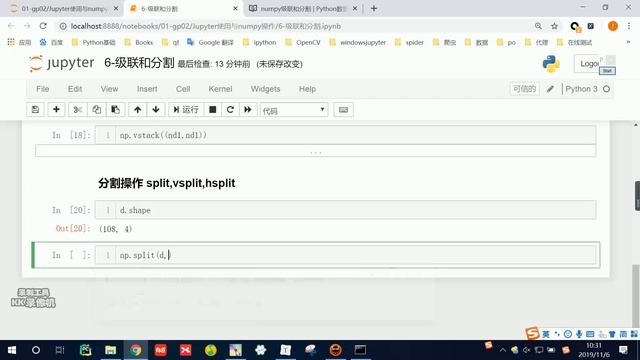Move selected cell up arrow
640x360 pixels.
[x=138, y=109]
